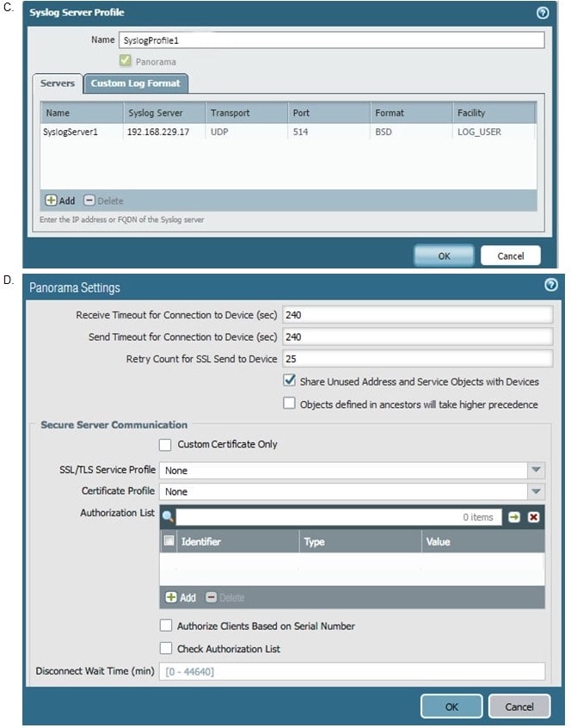Image resolution: width=571 pixels, height=728 pixels.
Task: Click the 192.168.229.17 server cell
Action: click(x=164, y=132)
